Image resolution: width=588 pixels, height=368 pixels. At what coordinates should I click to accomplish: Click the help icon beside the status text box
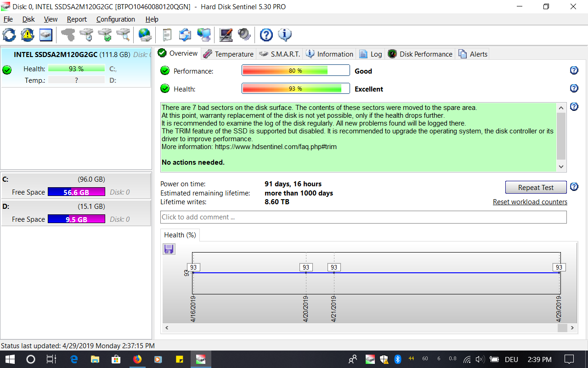click(574, 107)
